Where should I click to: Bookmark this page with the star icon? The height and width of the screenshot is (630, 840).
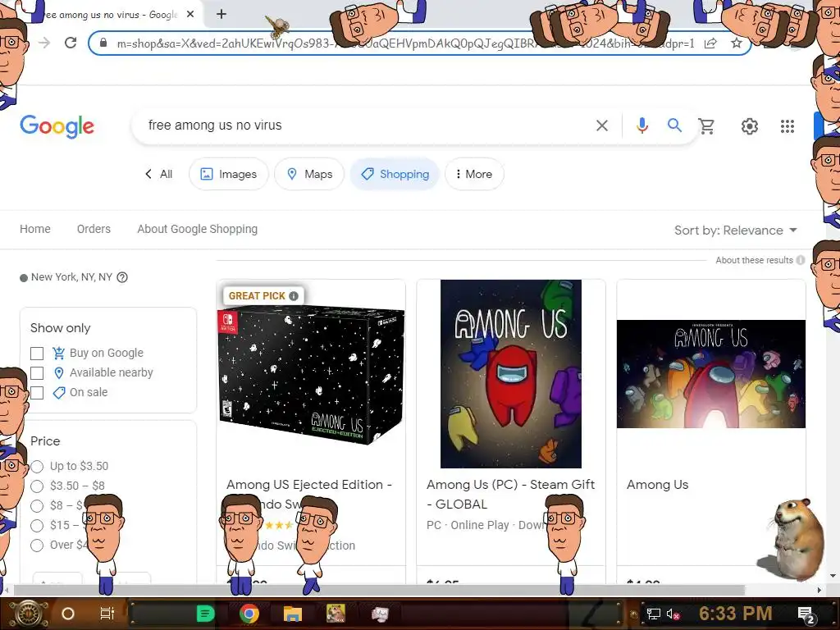(x=737, y=43)
